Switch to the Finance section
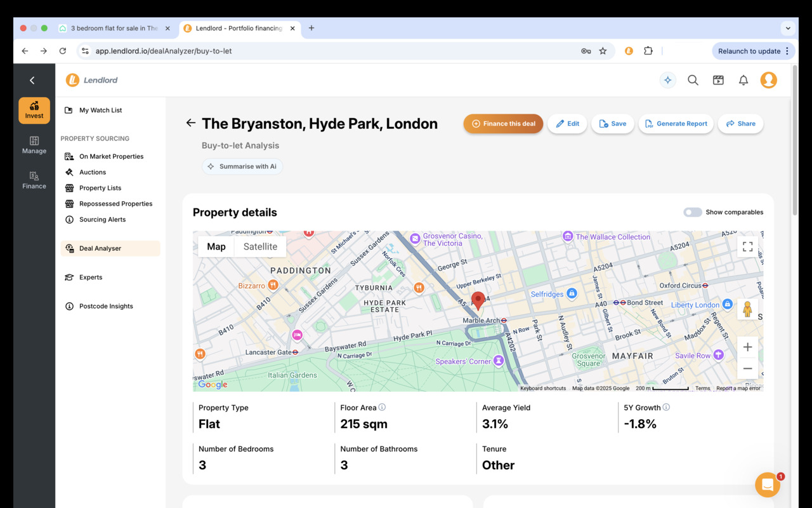Viewport: 812px width, 508px height. 34,180
